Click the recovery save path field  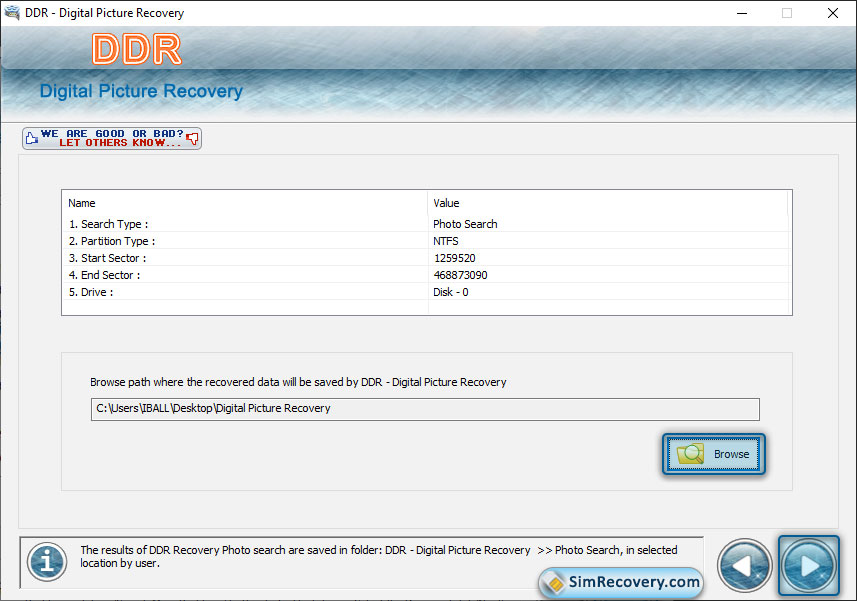[x=425, y=409]
